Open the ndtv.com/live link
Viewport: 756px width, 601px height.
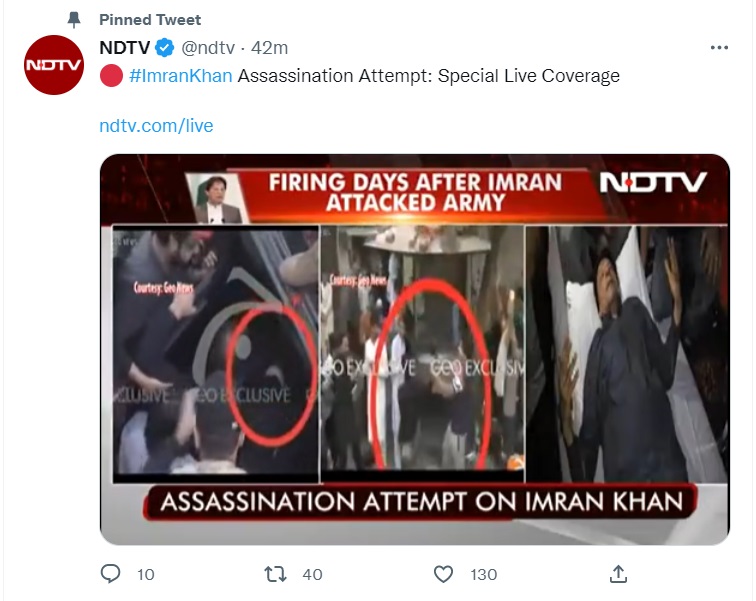pos(156,126)
